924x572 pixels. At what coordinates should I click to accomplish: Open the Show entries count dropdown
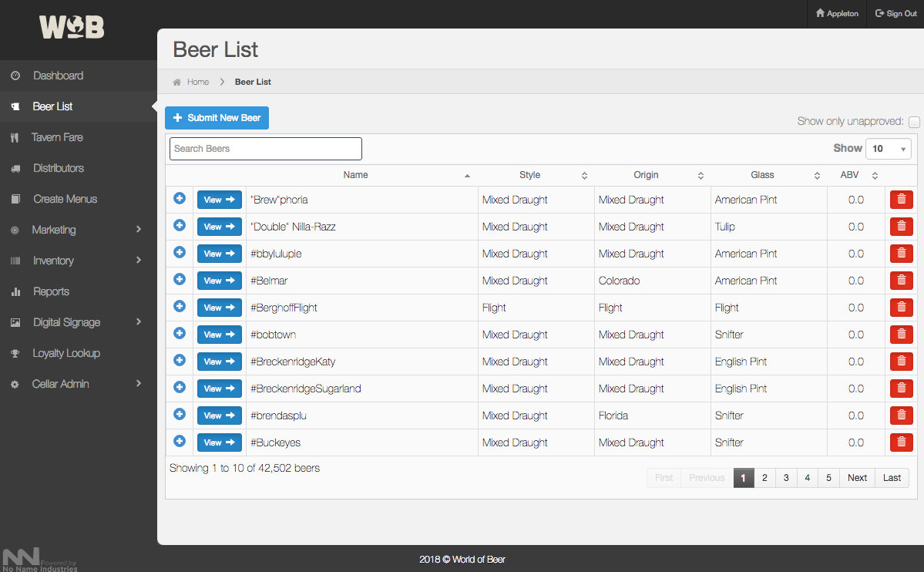tap(888, 149)
